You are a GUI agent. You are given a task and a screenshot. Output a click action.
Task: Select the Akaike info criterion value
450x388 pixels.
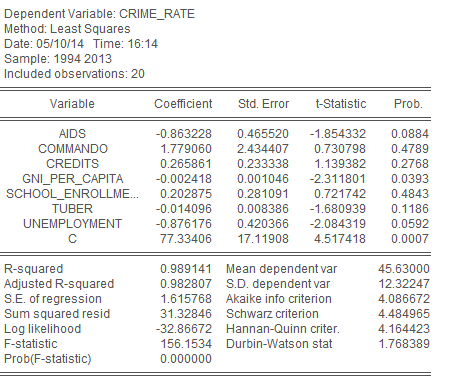[404, 299]
